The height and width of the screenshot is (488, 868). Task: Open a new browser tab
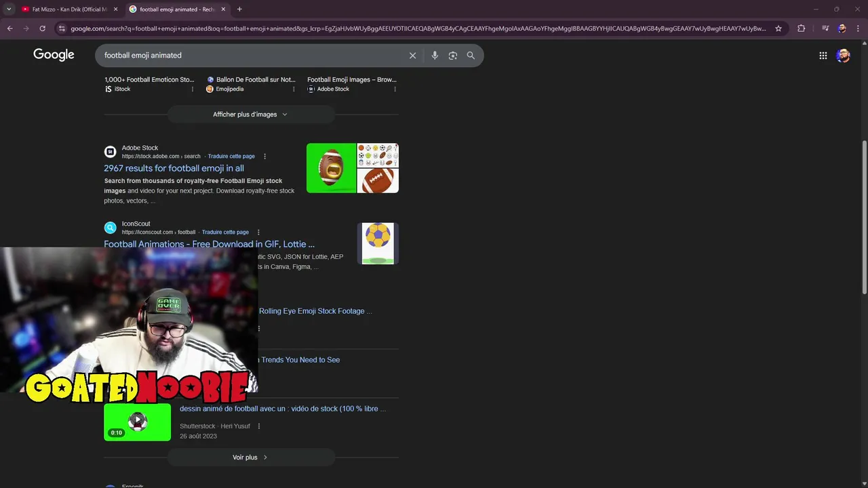pos(239,9)
